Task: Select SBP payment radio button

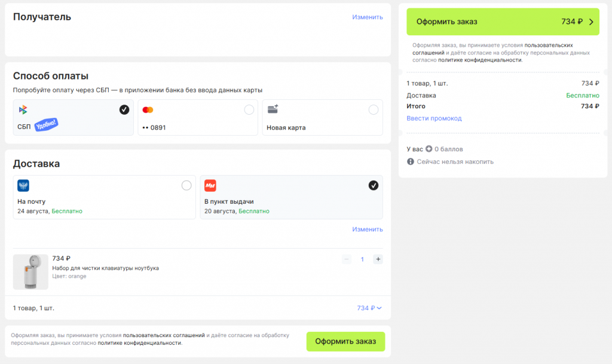Action: tap(124, 109)
